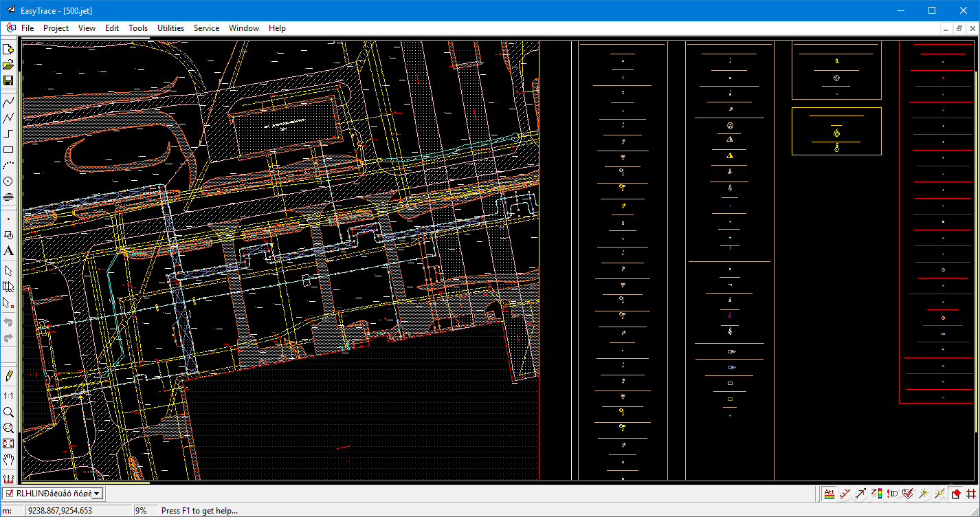The width and height of the screenshot is (980, 517).
Task: Select the Circle tool
Action: point(8,181)
